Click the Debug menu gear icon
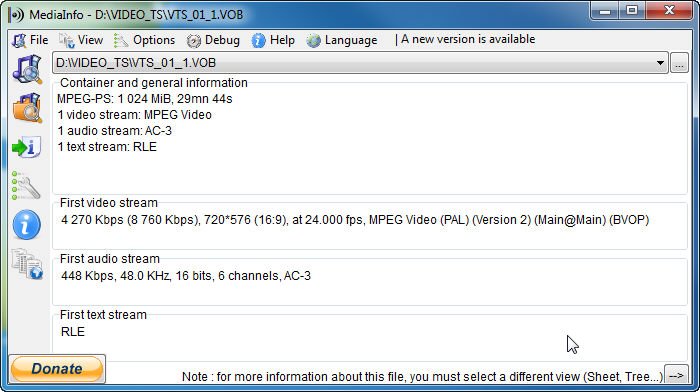 point(193,41)
